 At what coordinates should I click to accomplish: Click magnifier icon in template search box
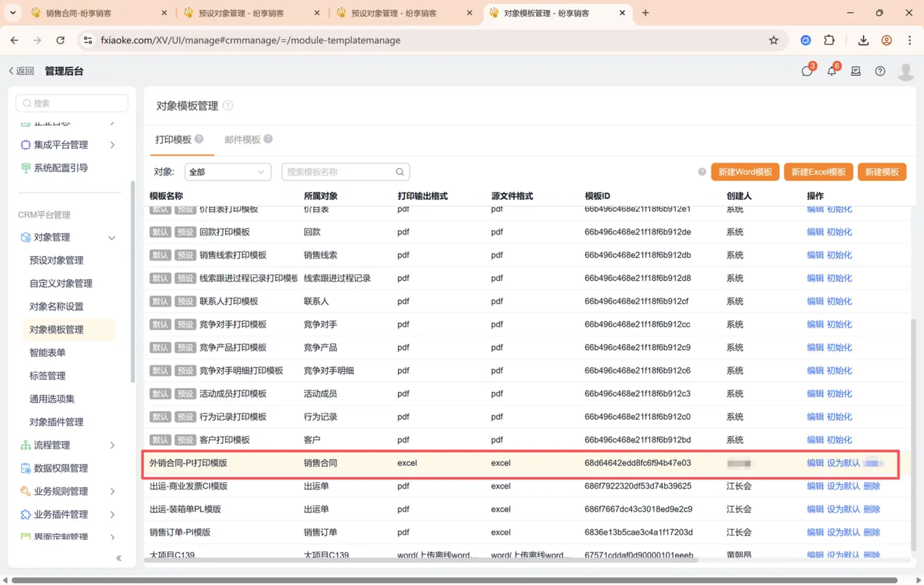click(400, 172)
